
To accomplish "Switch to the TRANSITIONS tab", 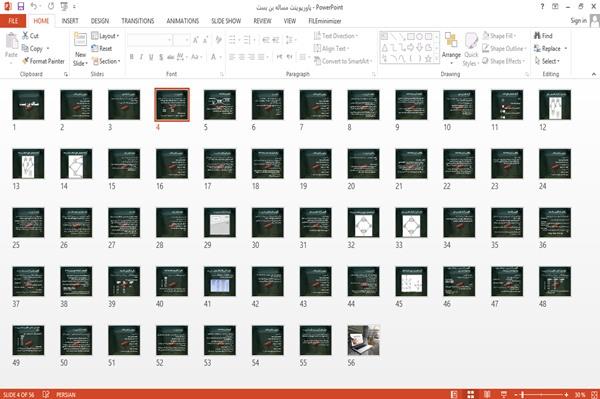I will pyautogui.click(x=138, y=21).
